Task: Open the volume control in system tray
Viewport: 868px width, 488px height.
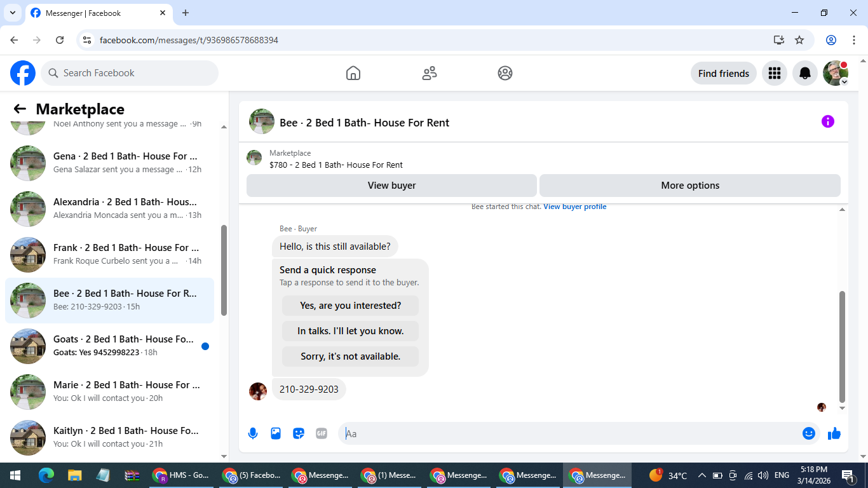Action: pyautogui.click(x=763, y=475)
